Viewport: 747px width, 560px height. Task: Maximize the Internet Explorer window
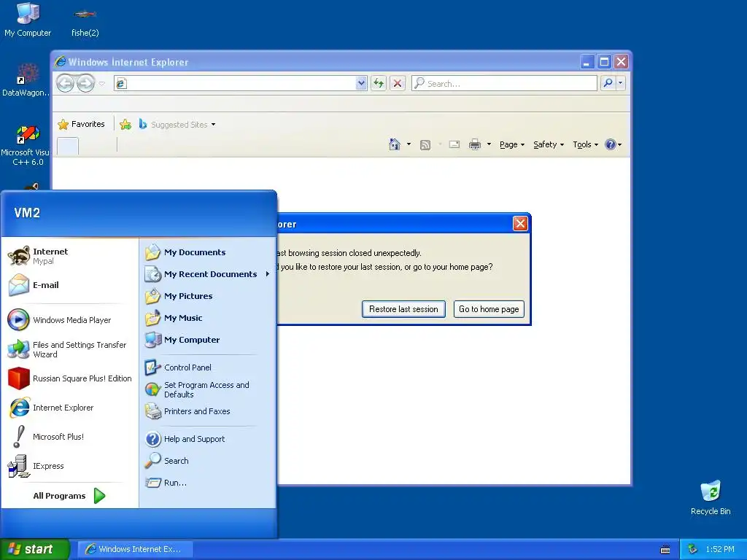tap(604, 62)
